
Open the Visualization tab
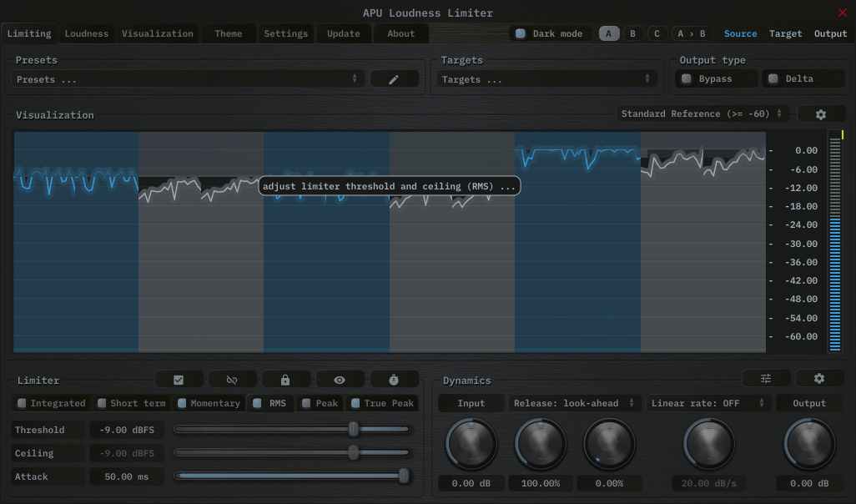tap(157, 34)
